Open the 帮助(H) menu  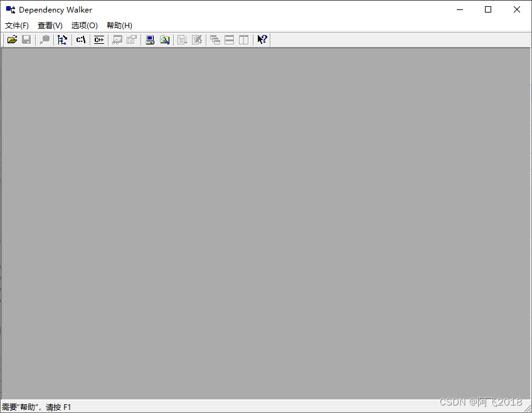click(119, 25)
